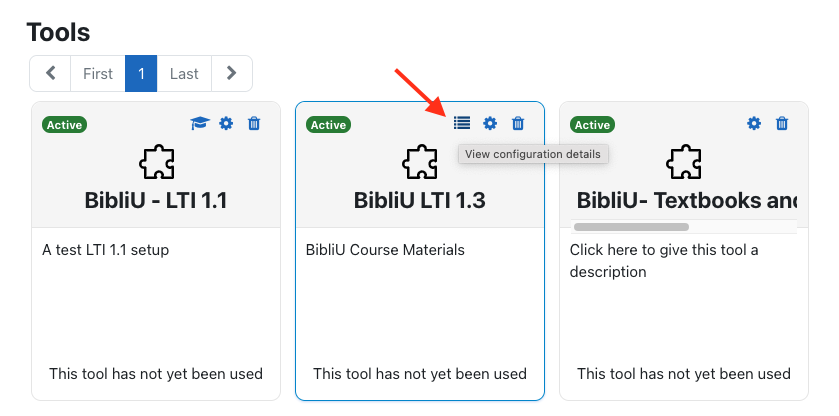Screen dimensions: 839x416
Task: Jump to Last page
Action: pyautogui.click(x=184, y=73)
